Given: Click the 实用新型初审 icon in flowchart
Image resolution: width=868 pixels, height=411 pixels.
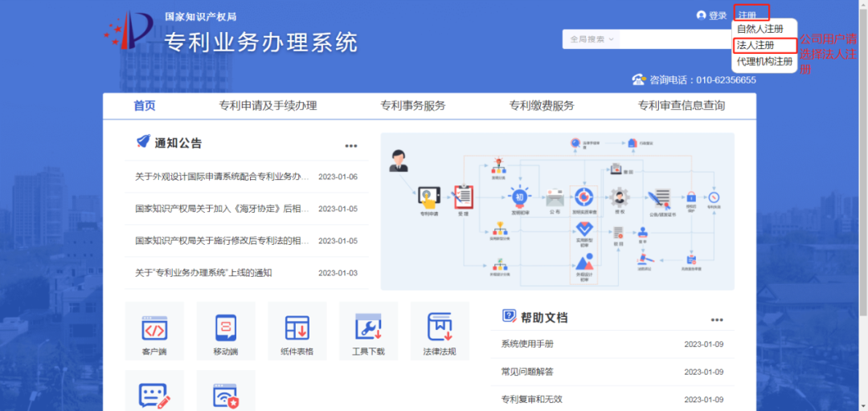Looking at the screenshot, I should tap(584, 229).
